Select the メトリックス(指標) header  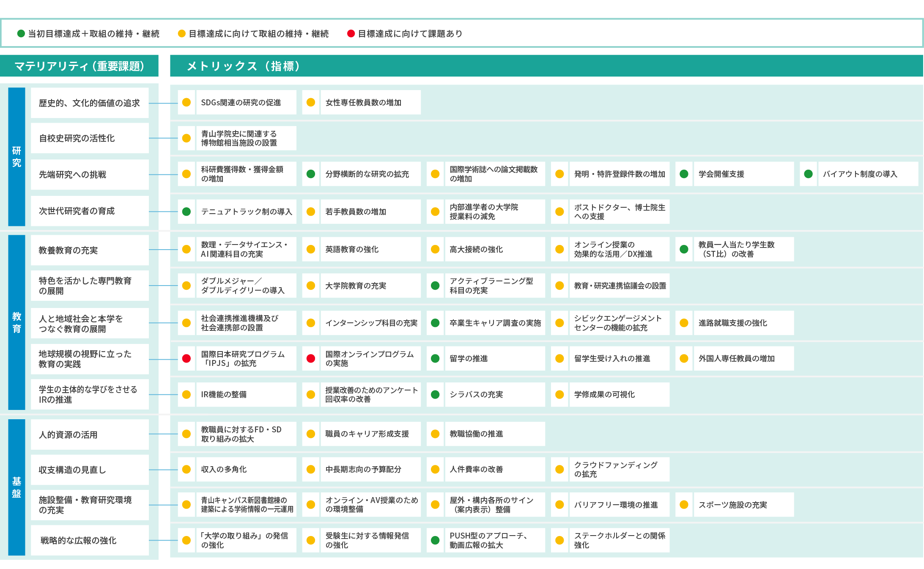[x=546, y=66]
